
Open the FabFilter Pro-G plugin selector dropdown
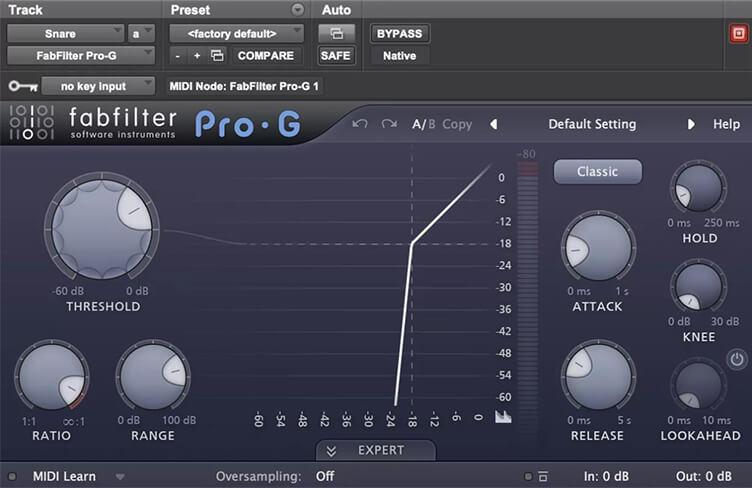pyautogui.click(x=81, y=56)
